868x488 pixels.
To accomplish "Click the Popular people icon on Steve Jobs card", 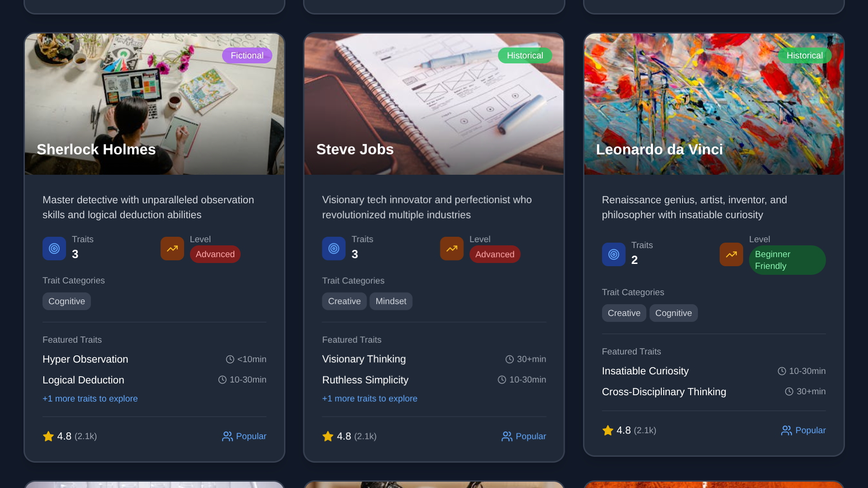I will pyautogui.click(x=507, y=436).
